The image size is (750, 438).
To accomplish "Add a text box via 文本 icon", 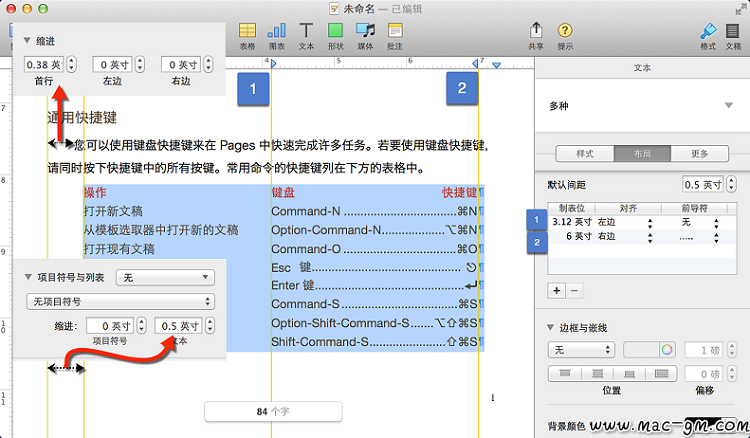I will (306, 31).
